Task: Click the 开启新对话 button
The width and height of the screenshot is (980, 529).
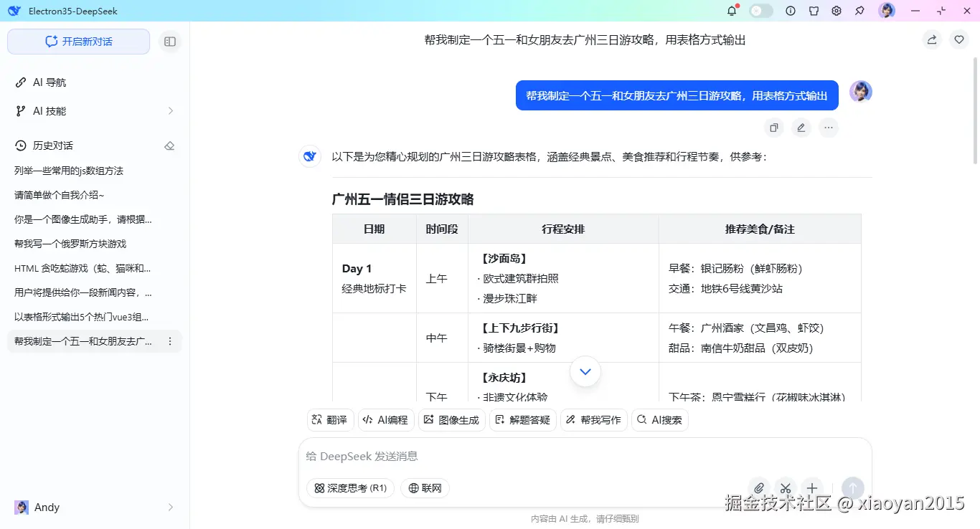Action: 78,42
